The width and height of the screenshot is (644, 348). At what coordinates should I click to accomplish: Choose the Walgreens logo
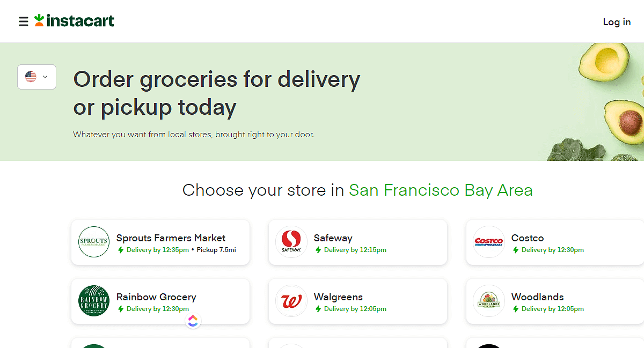[x=291, y=301]
